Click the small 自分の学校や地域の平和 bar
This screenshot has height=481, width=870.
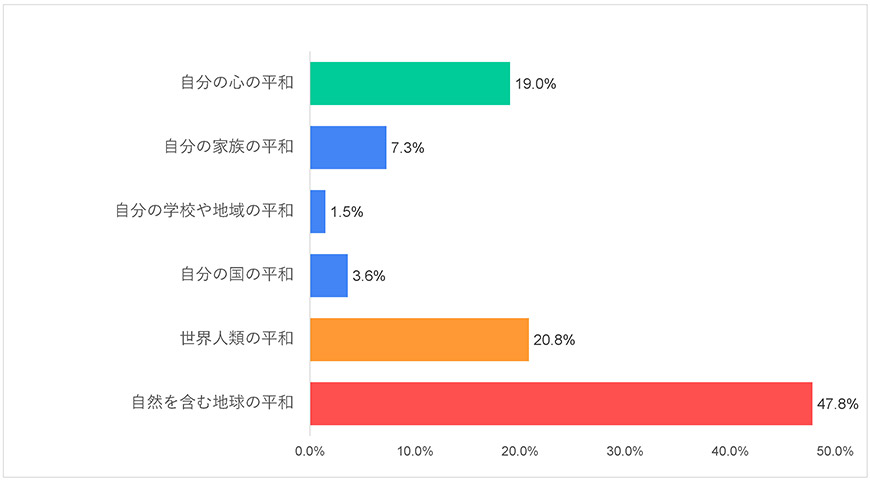click(x=318, y=211)
